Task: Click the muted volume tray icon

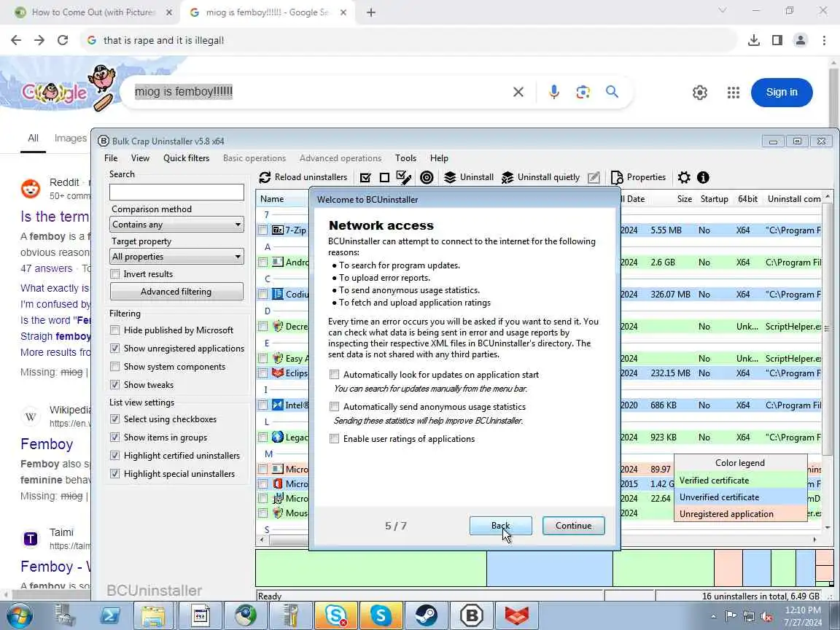Action: point(766,616)
